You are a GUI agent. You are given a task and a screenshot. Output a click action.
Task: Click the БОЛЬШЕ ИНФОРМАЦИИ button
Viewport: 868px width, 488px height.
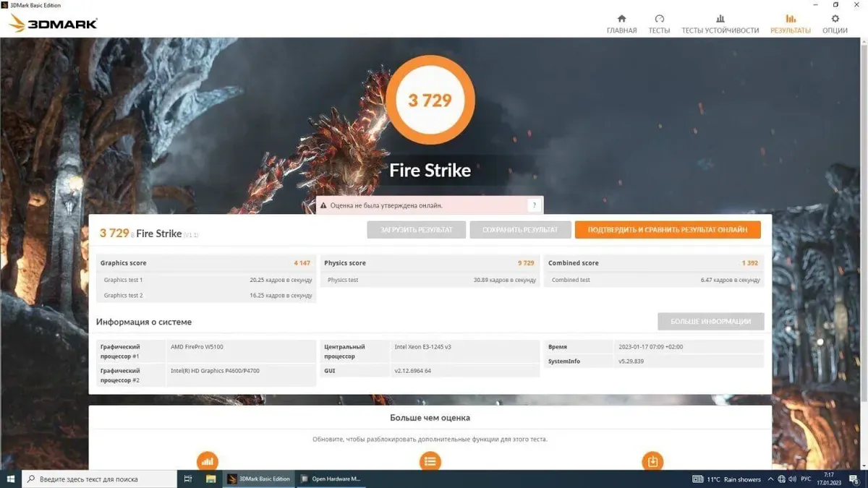(x=710, y=322)
